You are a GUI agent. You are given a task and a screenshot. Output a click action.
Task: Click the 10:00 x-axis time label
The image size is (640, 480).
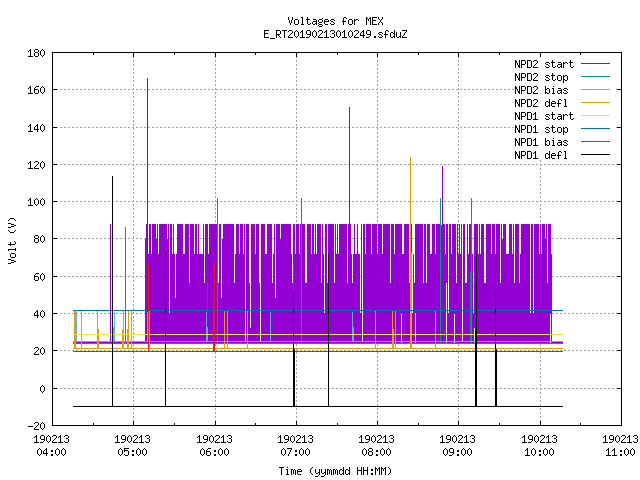point(539,452)
